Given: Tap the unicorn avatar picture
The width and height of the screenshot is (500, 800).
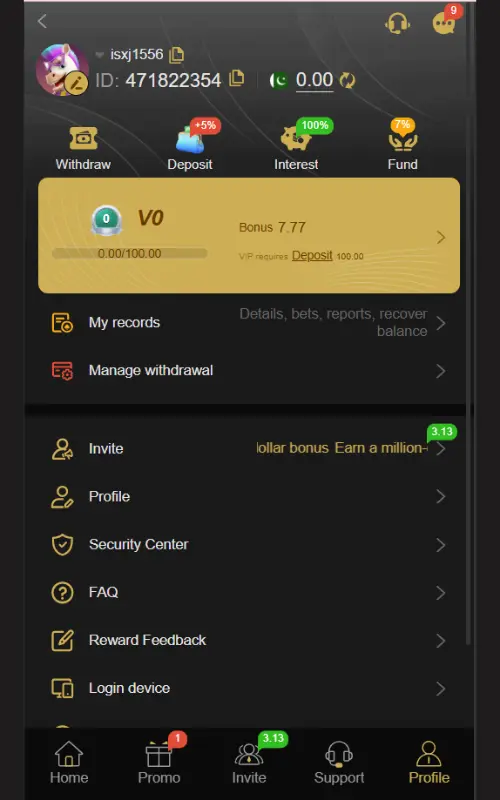Looking at the screenshot, I should point(61,69).
